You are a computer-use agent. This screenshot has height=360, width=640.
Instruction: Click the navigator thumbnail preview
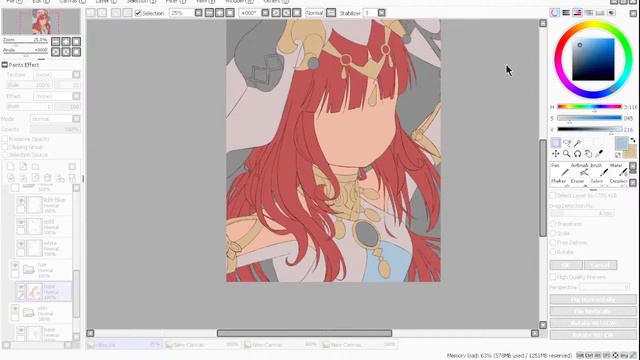(x=41, y=22)
